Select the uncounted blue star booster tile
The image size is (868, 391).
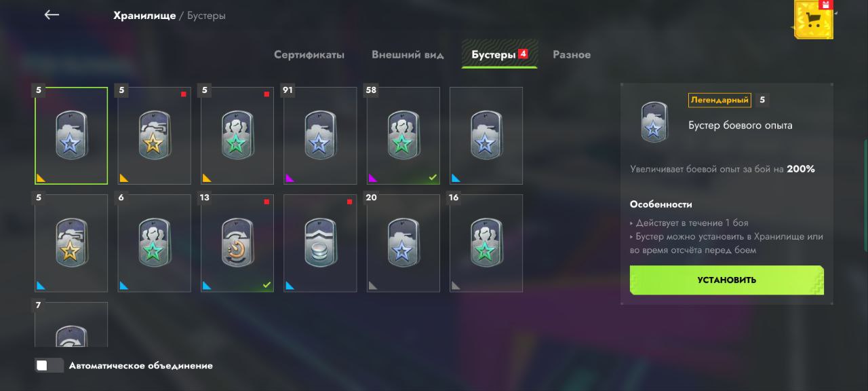486,136
